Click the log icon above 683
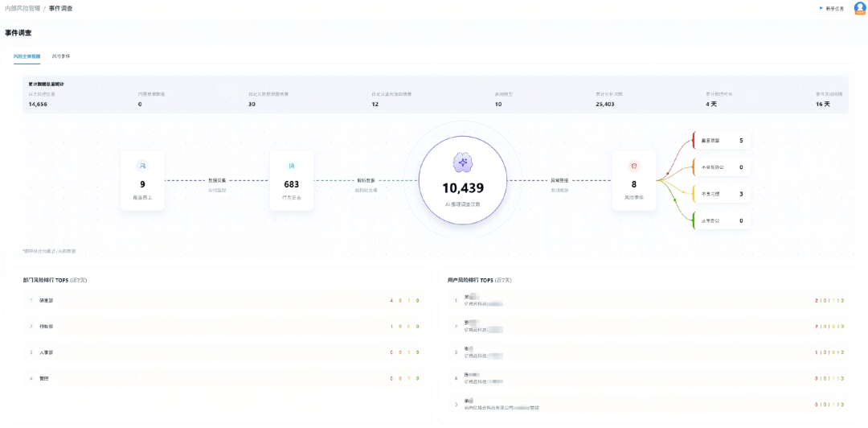Image resolution: width=868 pixels, height=428 pixels. [291, 165]
